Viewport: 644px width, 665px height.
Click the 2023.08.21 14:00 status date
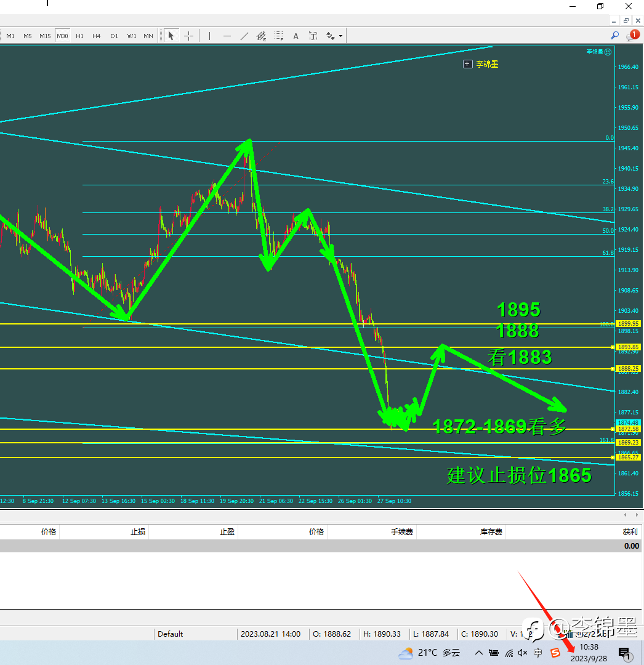tap(270, 634)
